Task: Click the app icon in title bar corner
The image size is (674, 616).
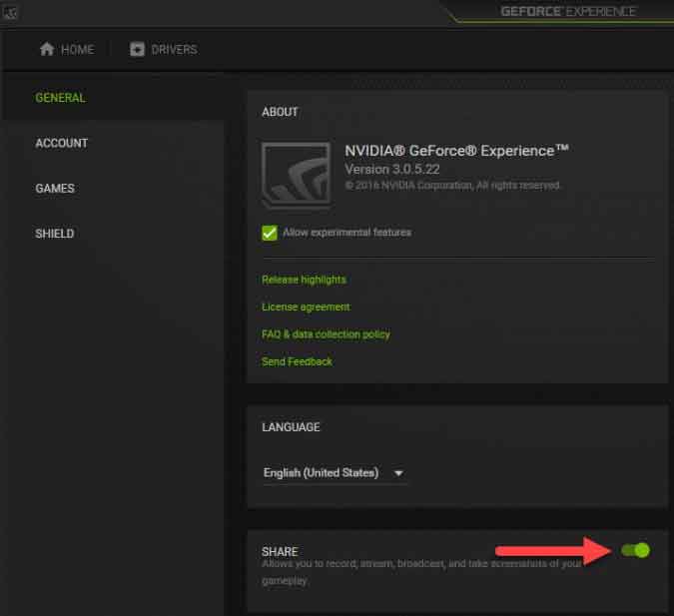Action: (x=10, y=13)
